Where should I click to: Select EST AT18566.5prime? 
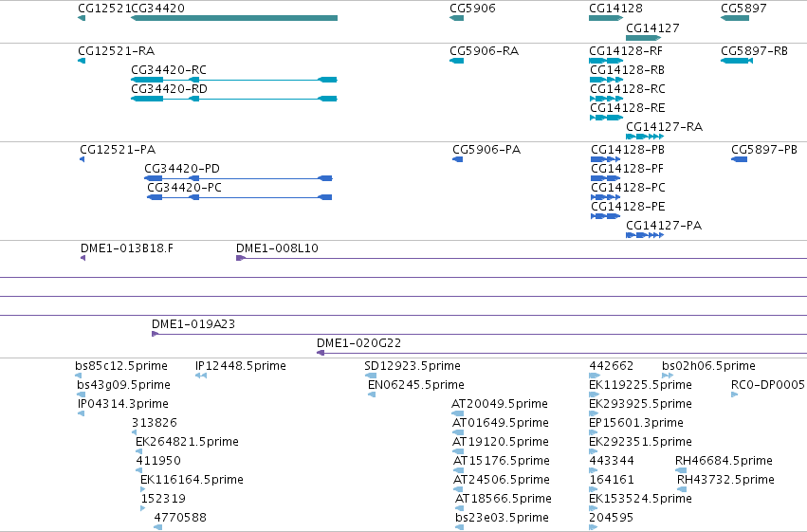(x=459, y=508)
